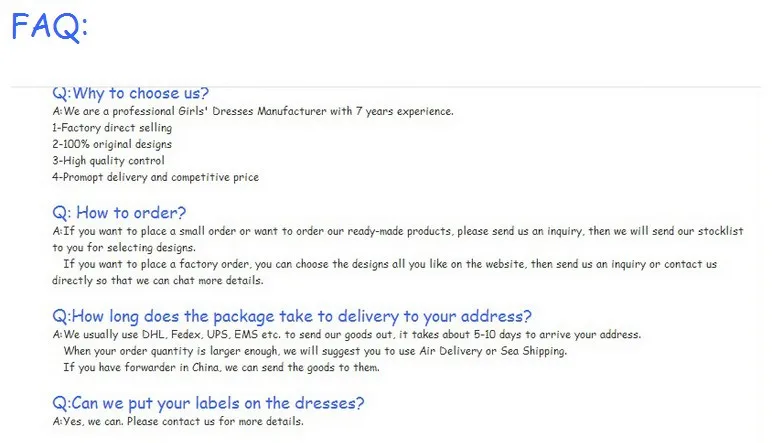Click 'Please contact us for more details' answer
Image resolution: width=774 pixels, height=443 pixels.
(x=215, y=421)
